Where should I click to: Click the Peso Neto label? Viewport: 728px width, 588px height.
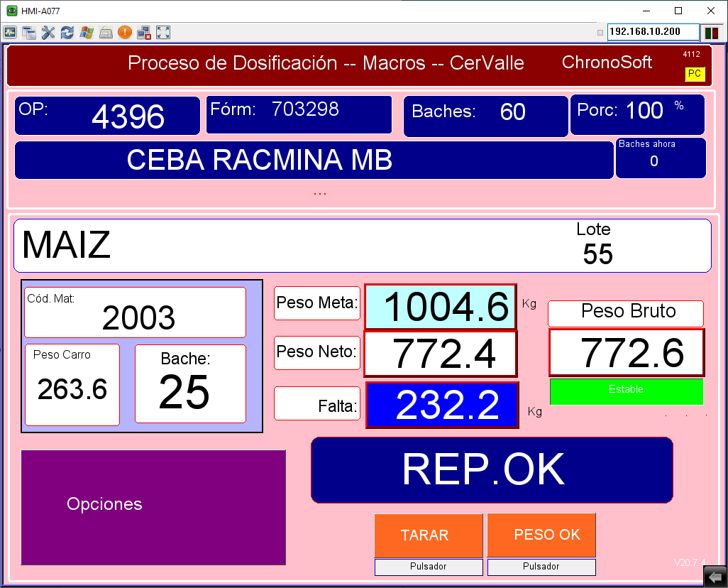[x=317, y=353]
